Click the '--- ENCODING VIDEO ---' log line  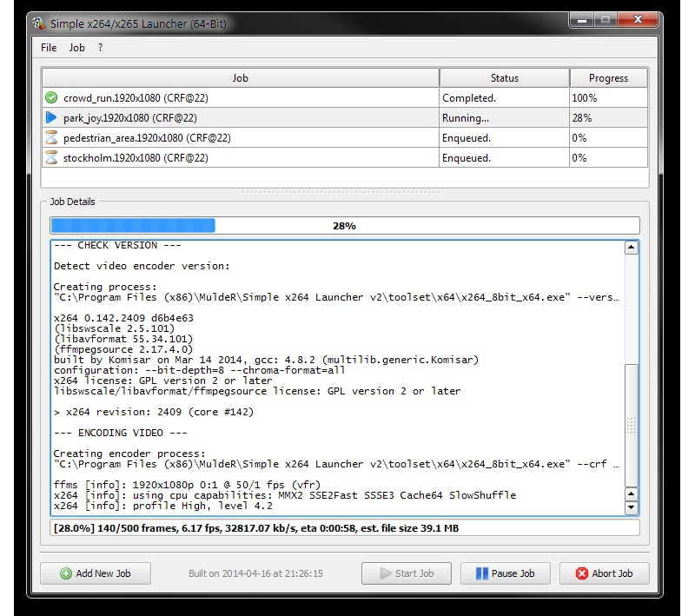tap(121, 433)
